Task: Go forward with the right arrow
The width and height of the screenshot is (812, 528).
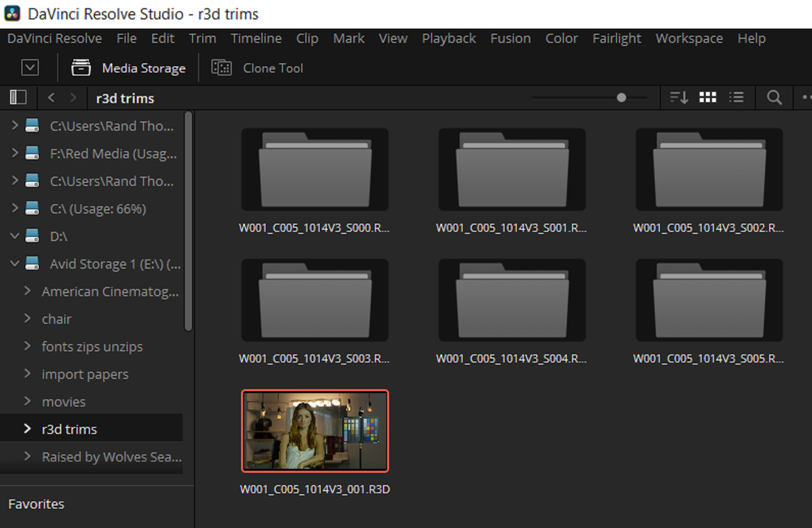Action: coord(73,98)
